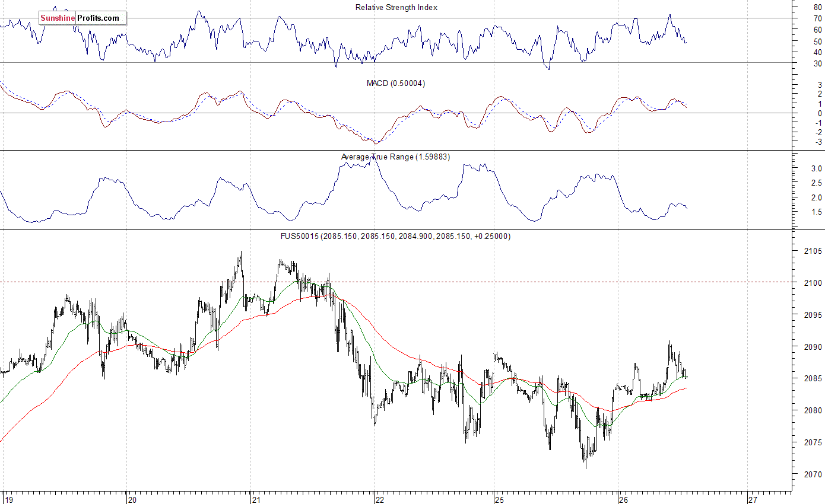Click the ATR 3.0 scale label

(817, 169)
